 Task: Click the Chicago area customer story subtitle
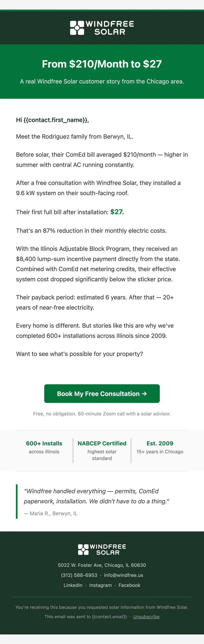click(x=102, y=82)
